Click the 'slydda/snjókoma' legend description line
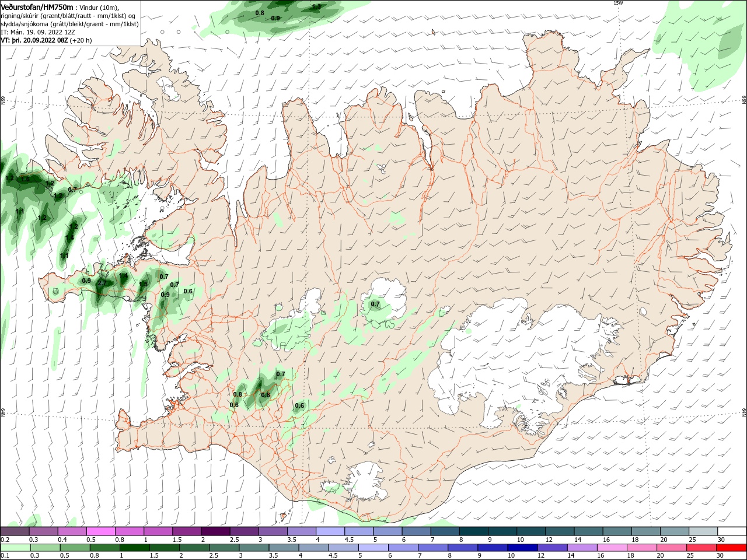The image size is (747, 560). (70, 24)
